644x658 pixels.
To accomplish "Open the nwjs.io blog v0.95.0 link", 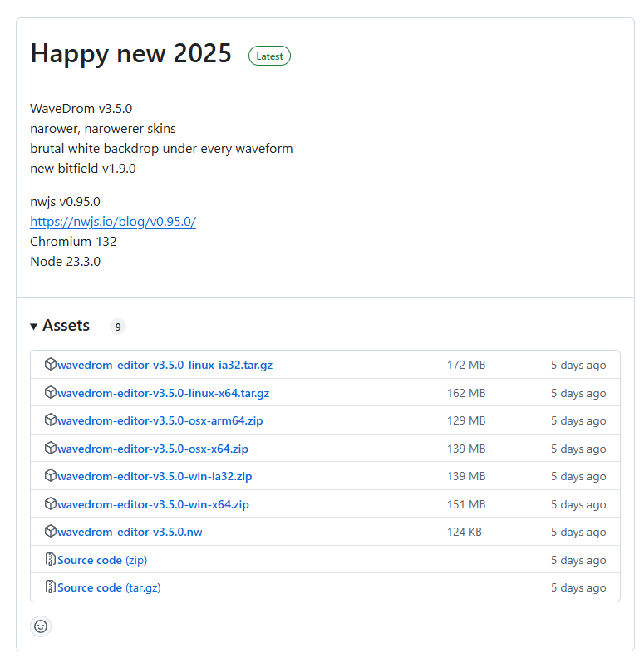I will pos(113,222).
